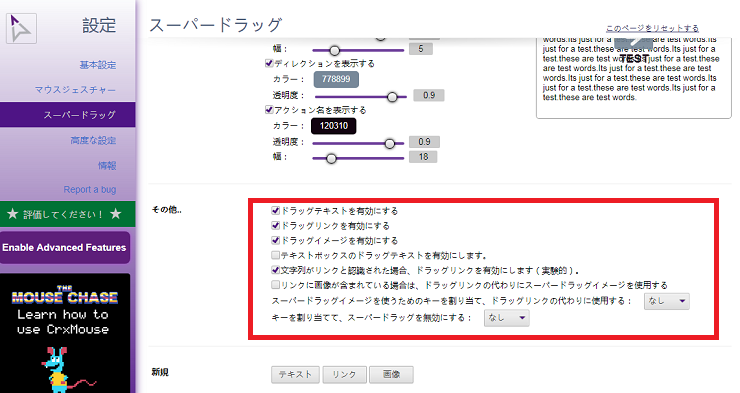Click the Enable Advanced Features button
The image size is (740, 393).
[65, 247]
